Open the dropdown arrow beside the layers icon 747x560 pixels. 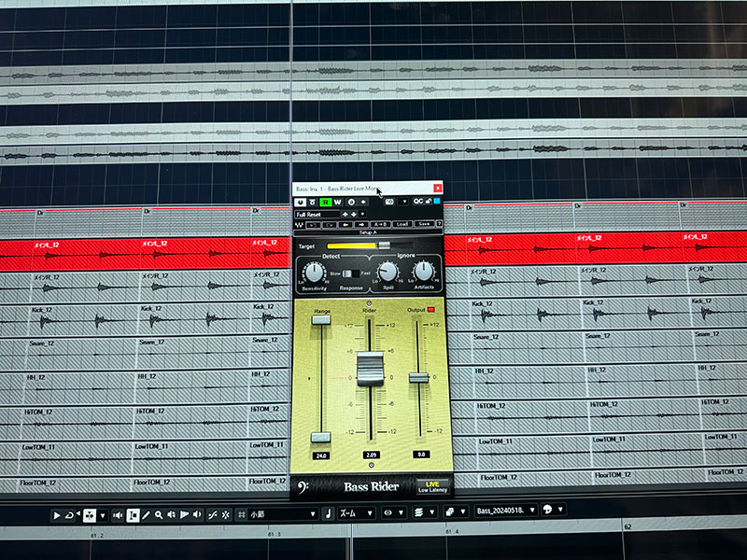click(431, 512)
